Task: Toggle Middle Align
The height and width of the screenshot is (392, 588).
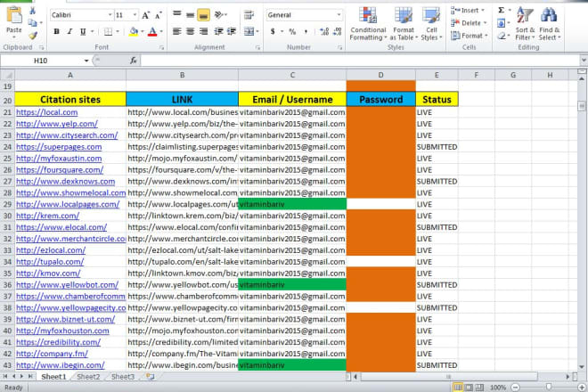Action: [x=190, y=15]
